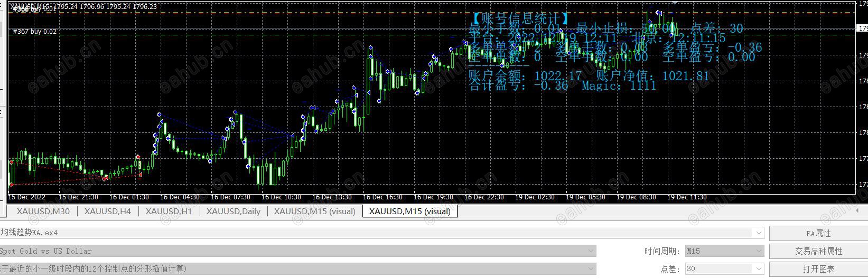Click the 时间周期 label
The height and width of the screenshot is (279, 868).
pyautogui.click(x=662, y=251)
